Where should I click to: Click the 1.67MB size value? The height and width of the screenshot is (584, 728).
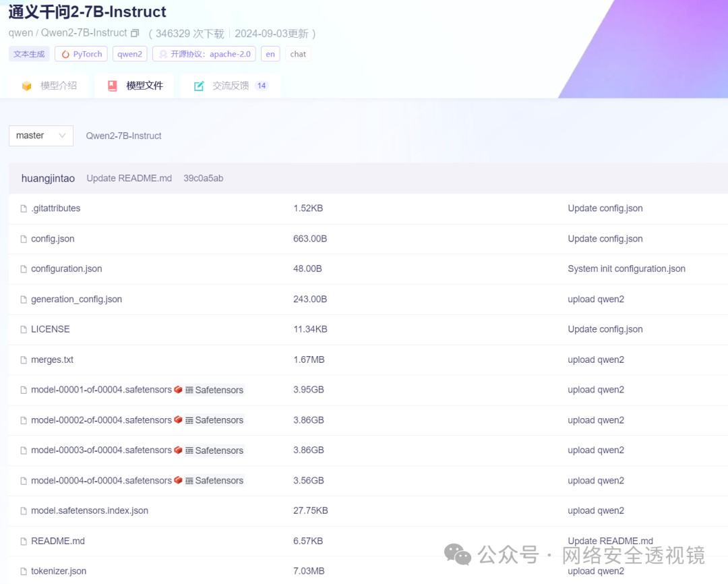coord(309,360)
